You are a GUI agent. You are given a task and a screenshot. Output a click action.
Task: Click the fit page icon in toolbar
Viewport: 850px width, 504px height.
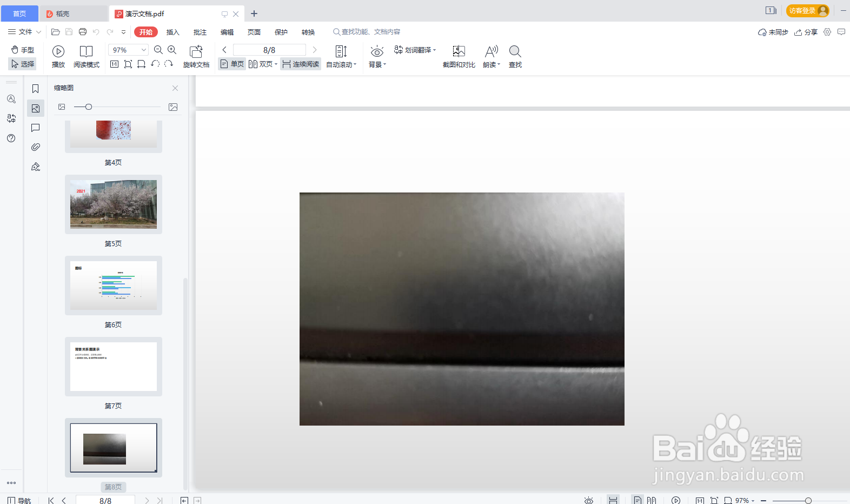pyautogui.click(x=128, y=64)
